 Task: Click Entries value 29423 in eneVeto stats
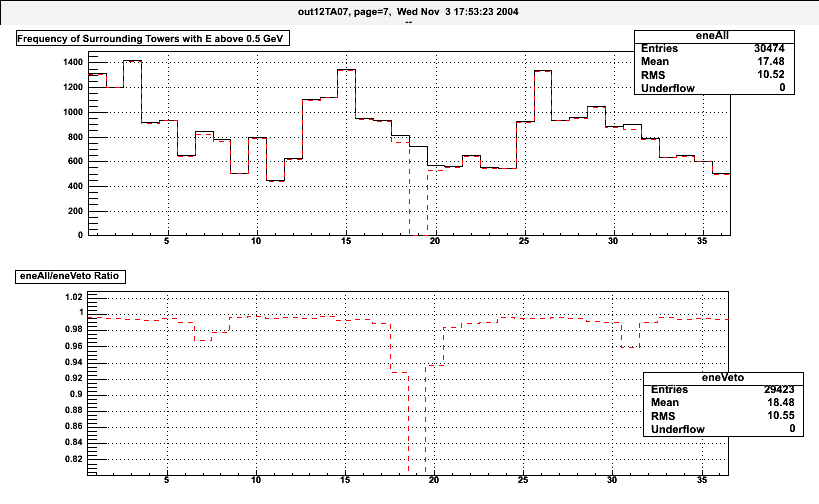[779, 390]
